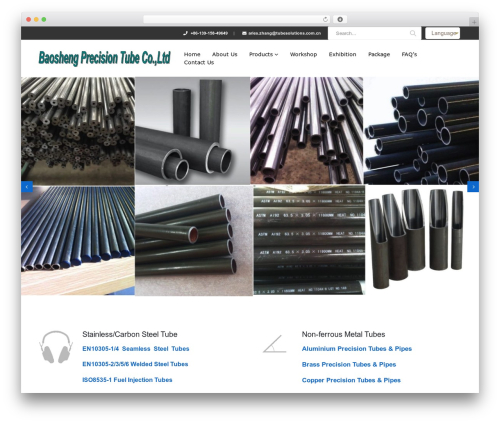Open the Exhibition page
The image size is (500, 423).
[x=342, y=54]
